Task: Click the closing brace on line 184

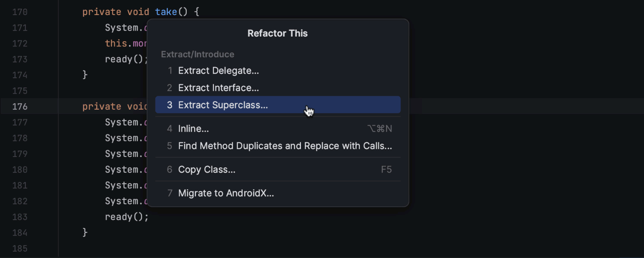Action: tap(85, 233)
